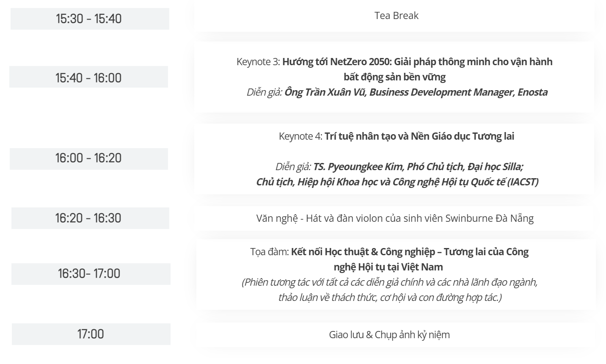Select the Tea Break session entry
This screenshot has height=364, width=606.
click(396, 16)
